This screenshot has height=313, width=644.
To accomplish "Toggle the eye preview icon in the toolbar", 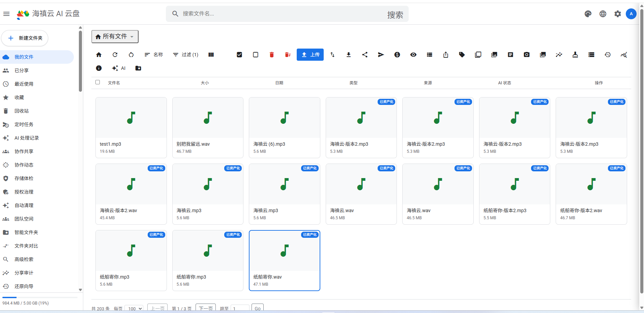I will 413,55.
